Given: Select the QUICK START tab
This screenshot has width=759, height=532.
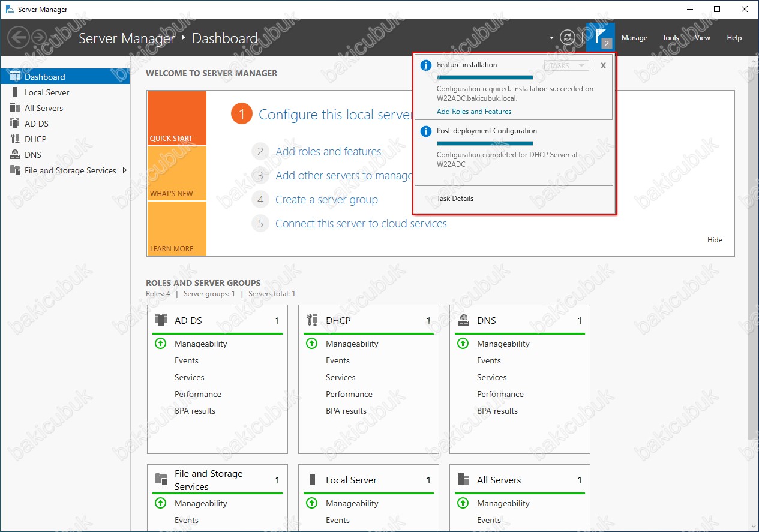Looking at the screenshot, I should [x=176, y=118].
